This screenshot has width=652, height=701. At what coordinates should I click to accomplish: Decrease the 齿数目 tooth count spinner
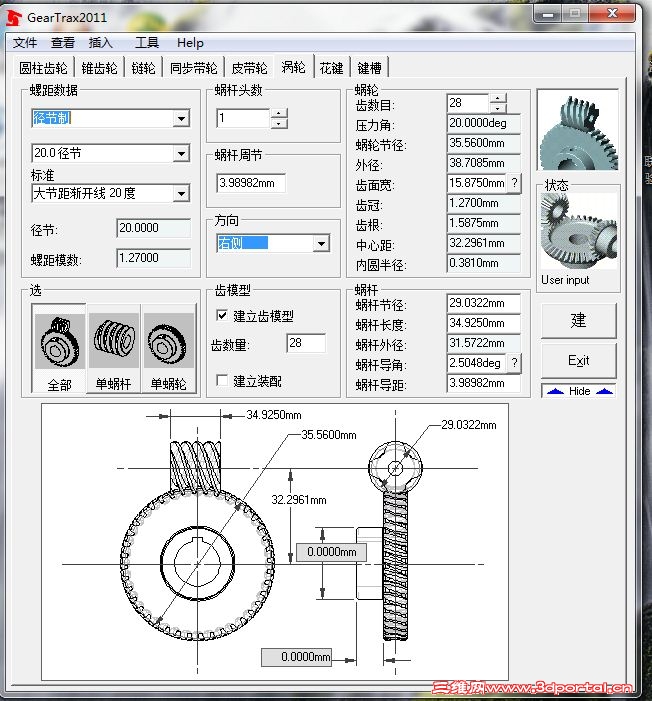[498, 108]
